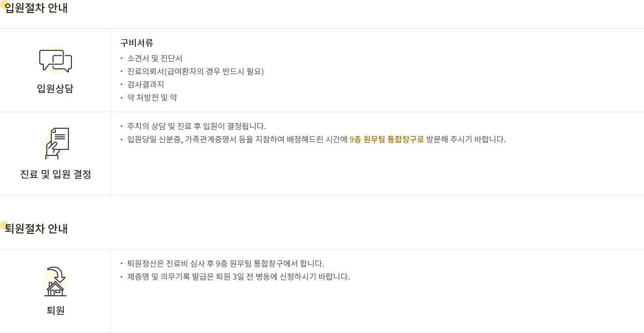Click the yellow dot beside 퇴원절차 안내
644x333 pixels.
[x=4, y=225]
